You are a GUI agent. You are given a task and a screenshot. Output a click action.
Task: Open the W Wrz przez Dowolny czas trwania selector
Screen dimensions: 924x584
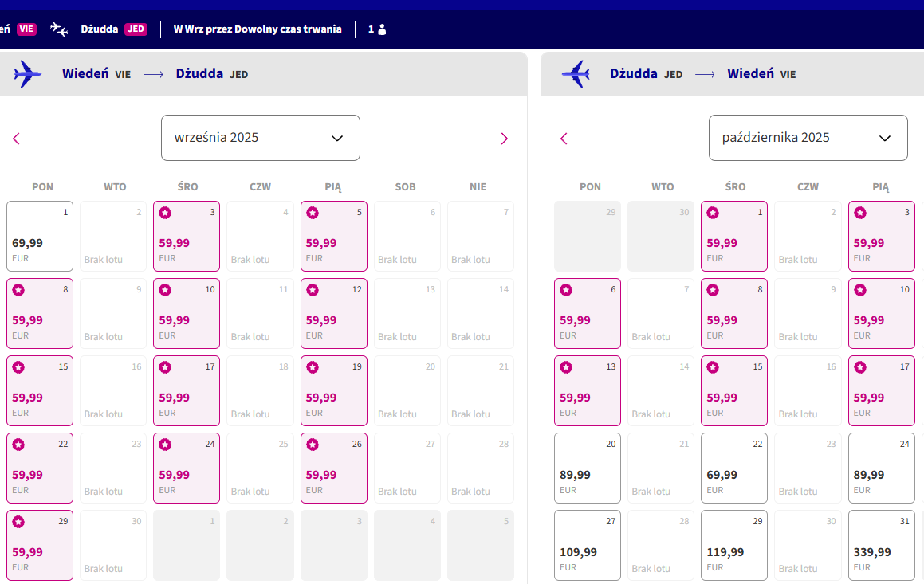click(x=258, y=29)
